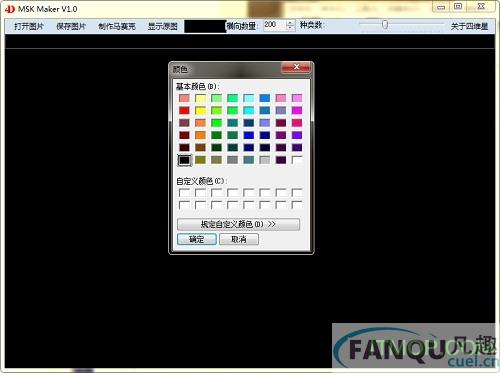The width and height of the screenshot is (500, 373).
Task: Pick the pure red swatch in the second row
Action: [x=184, y=110]
